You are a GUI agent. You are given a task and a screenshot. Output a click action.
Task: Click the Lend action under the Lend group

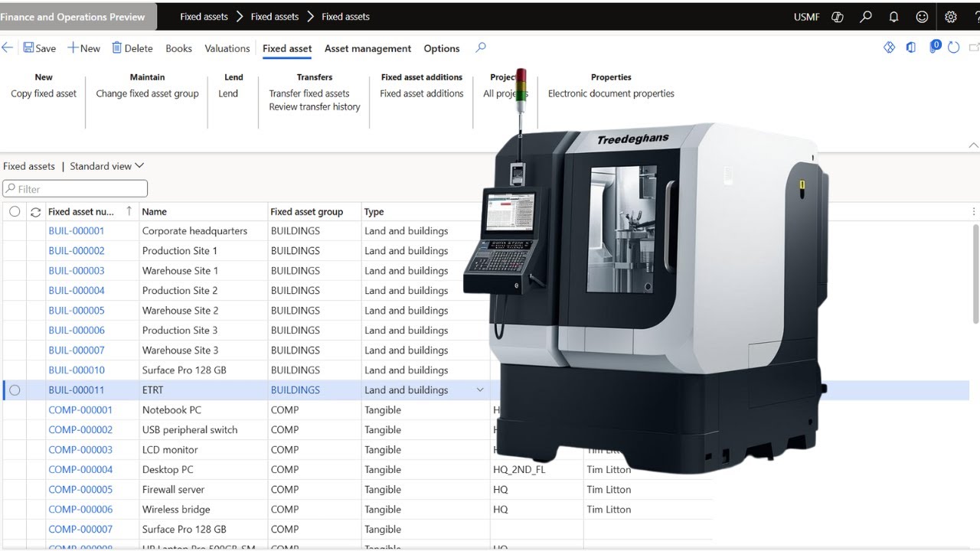point(228,93)
